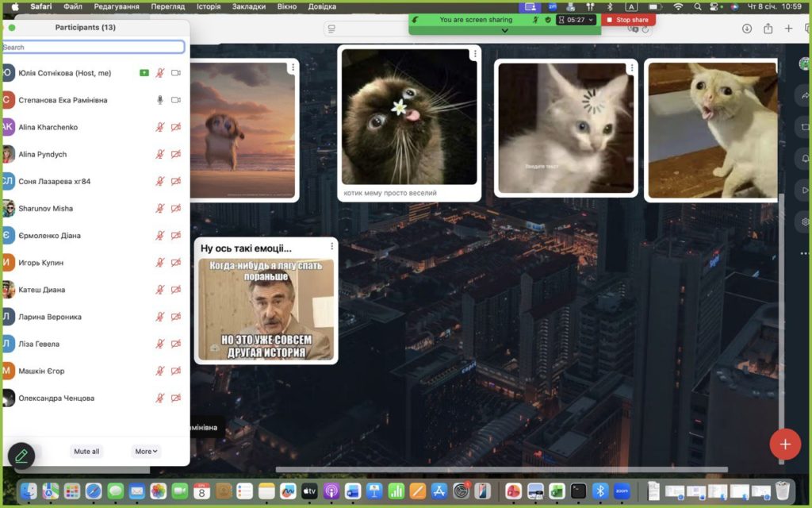Click the Stop share button
This screenshot has width=812, height=508.
(628, 20)
